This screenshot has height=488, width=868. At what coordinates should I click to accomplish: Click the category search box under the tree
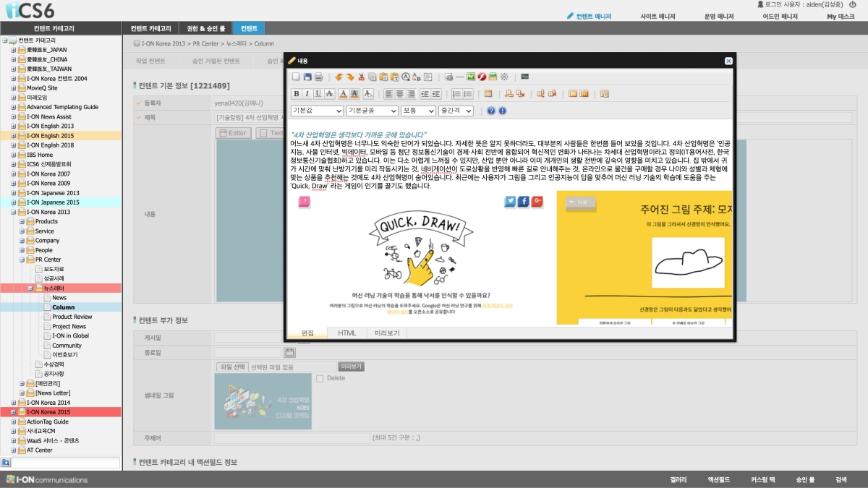pyautogui.click(x=65, y=463)
